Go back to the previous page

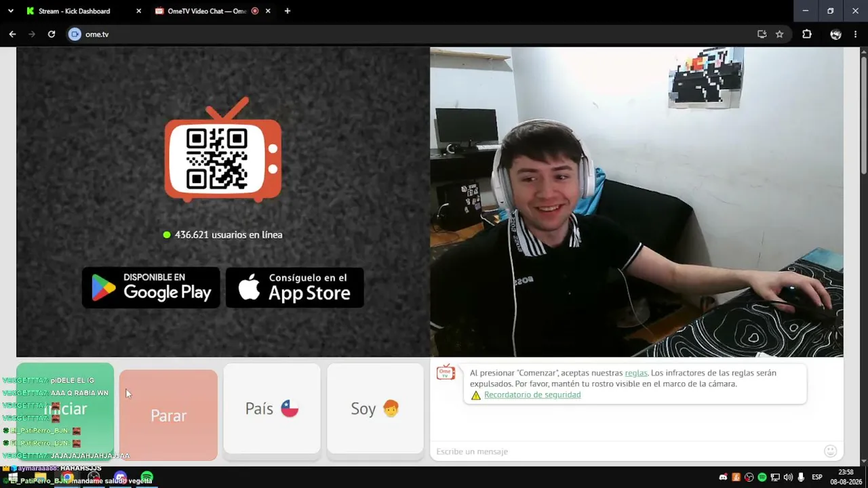pos(12,34)
